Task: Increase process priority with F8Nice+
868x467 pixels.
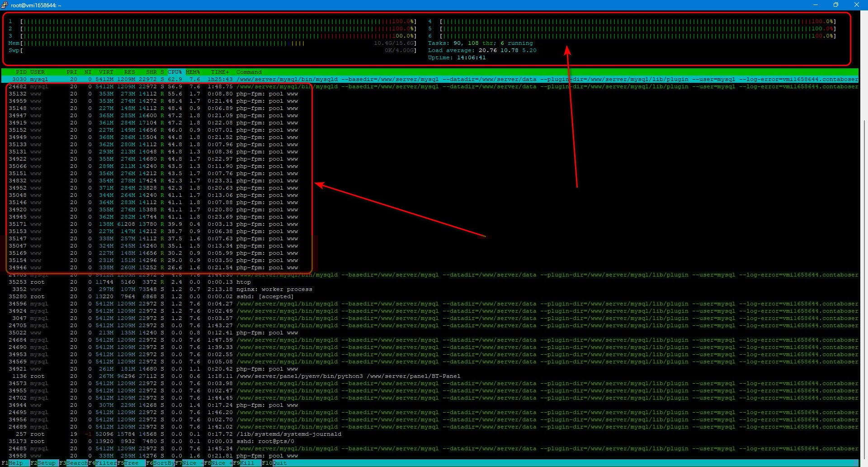Action: pos(218,463)
